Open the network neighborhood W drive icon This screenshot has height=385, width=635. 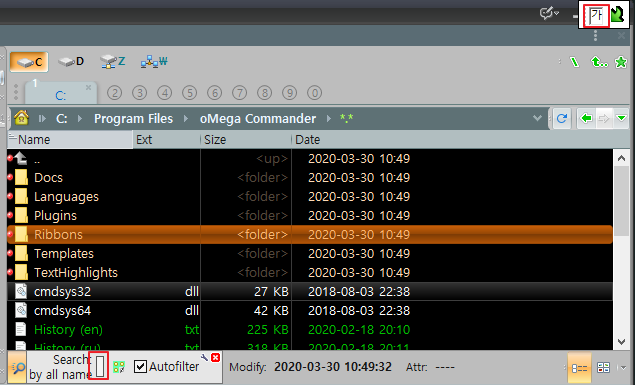coord(154,62)
